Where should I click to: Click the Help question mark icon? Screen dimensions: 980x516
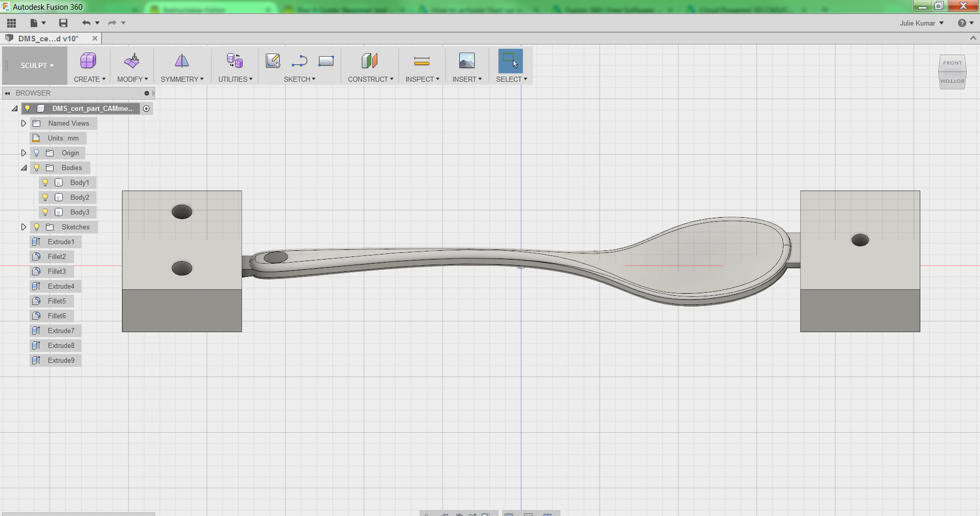[962, 23]
